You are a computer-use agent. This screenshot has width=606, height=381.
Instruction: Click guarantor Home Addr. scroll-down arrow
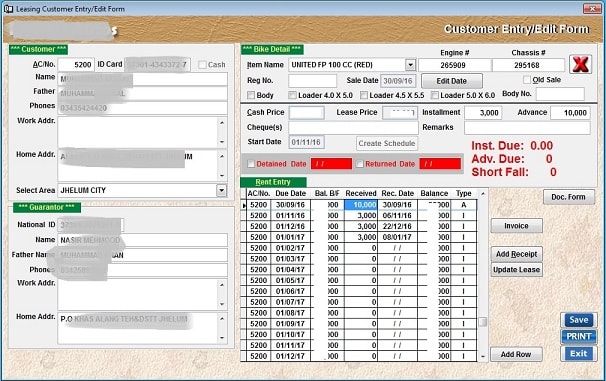click(222, 338)
